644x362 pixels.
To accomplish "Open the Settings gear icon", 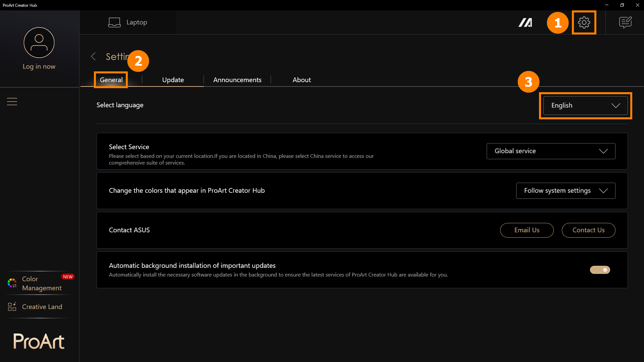I will [x=584, y=22].
